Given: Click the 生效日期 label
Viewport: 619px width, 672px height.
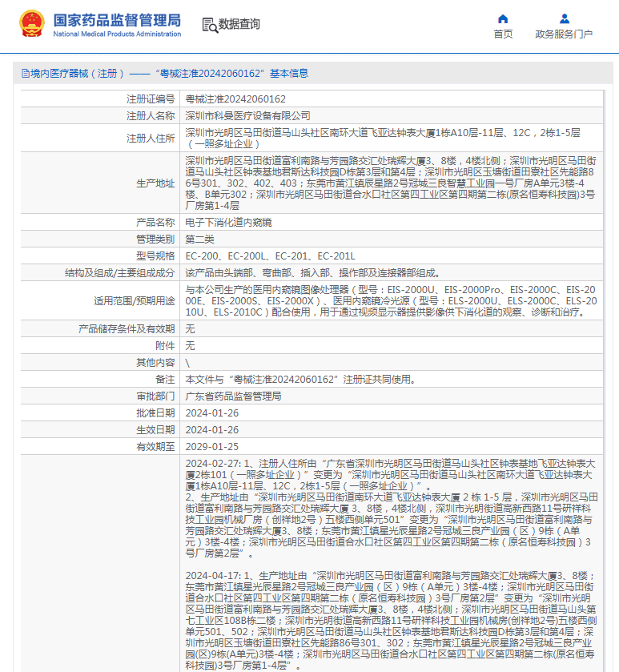Looking at the screenshot, I should click(155, 429).
